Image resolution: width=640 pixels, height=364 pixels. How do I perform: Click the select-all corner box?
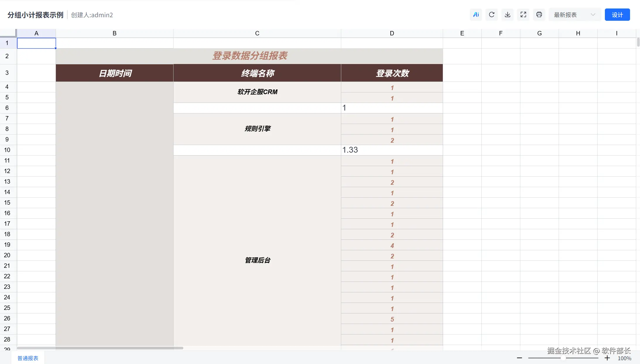8,33
